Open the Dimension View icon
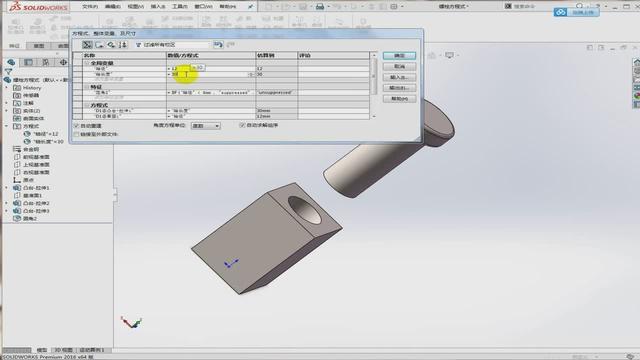640x360 pixels. point(111,44)
